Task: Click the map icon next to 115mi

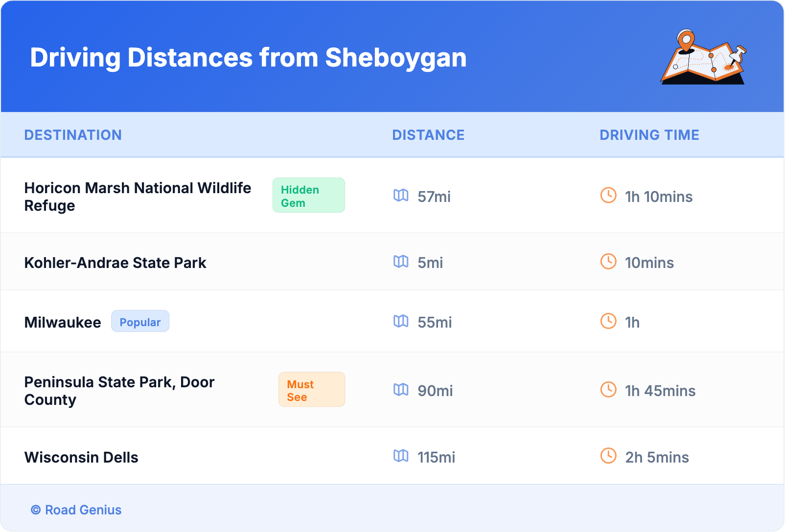Action: pyautogui.click(x=401, y=456)
